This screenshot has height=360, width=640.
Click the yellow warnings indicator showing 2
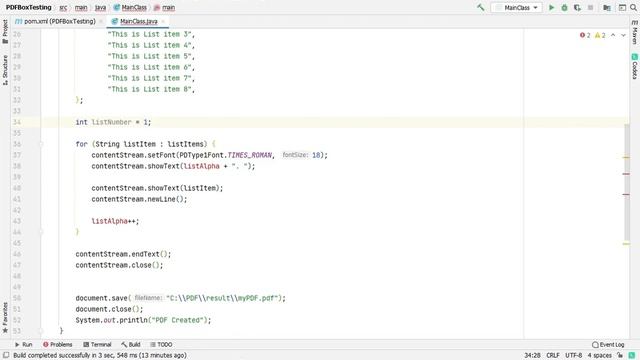(600, 36)
